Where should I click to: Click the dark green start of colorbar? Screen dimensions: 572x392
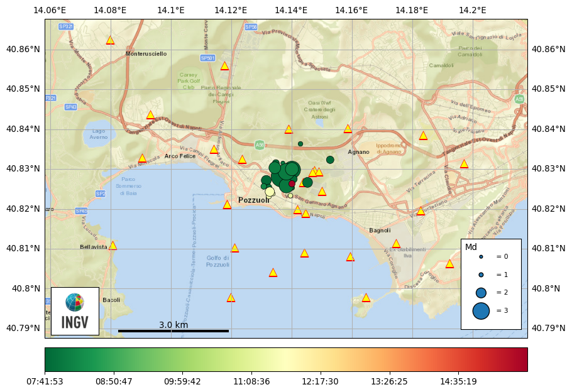point(50,360)
